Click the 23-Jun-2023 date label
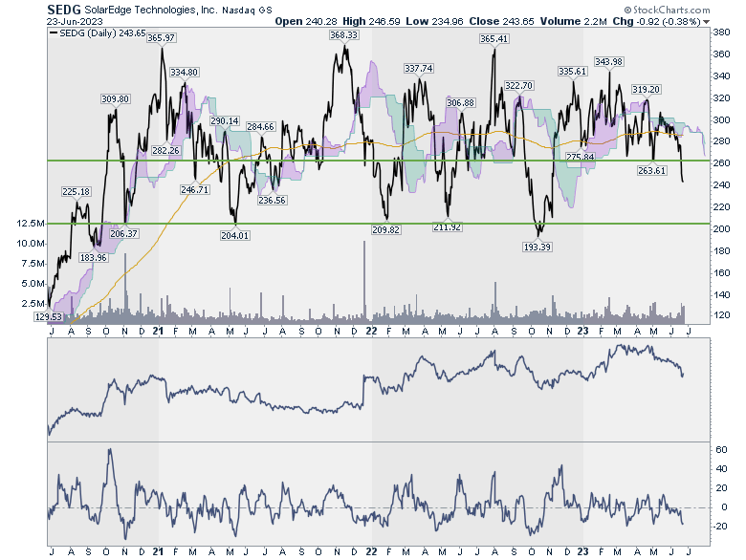This screenshot has height=560, width=746. [x=75, y=21]
